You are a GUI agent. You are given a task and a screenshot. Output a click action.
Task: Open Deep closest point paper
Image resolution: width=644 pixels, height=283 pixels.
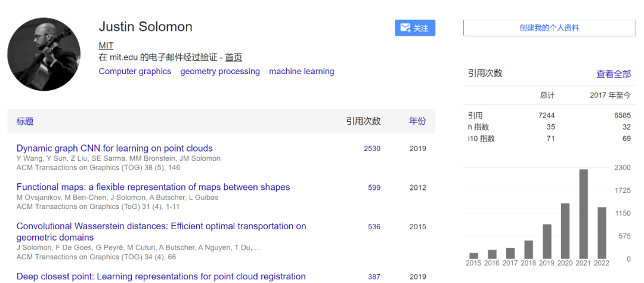(x=161, y=276)
